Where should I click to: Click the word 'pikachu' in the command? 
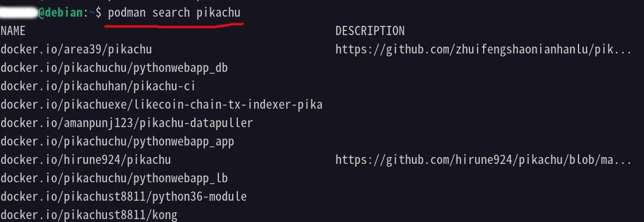[218, 13]
